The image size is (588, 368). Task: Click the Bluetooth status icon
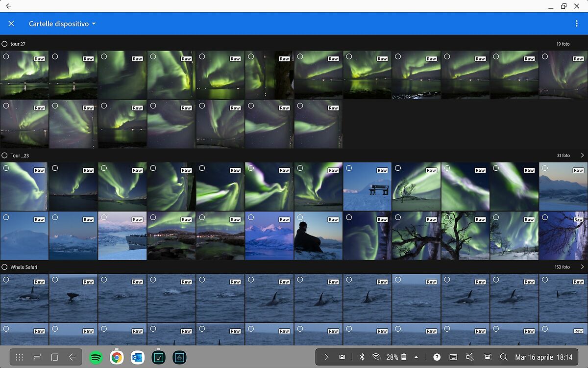pos(362,357)
